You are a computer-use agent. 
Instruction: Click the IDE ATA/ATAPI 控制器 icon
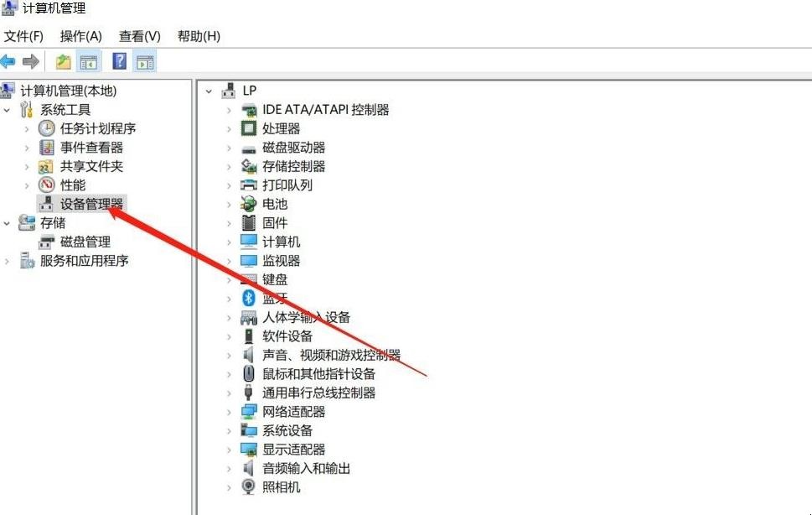249,110
